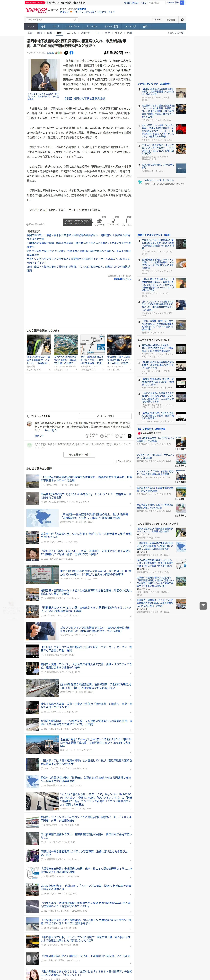Click the 学びがある reaction icon
Image resolution: width=210 pixels, height=980 pixels.
[100, 221]
